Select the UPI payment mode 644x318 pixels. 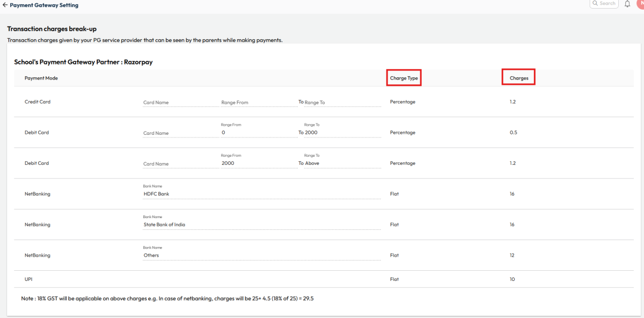point(28,279)
